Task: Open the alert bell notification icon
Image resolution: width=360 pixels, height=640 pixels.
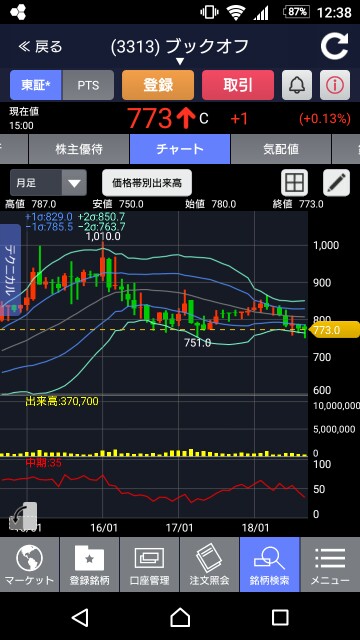Action: pyautogui.click(x=297, y=85)
